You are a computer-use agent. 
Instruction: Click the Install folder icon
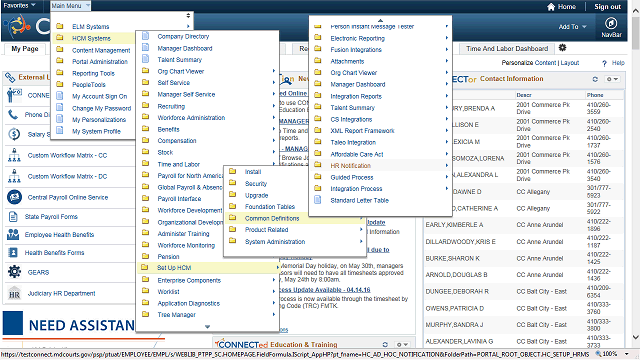[x=233, y=171]
